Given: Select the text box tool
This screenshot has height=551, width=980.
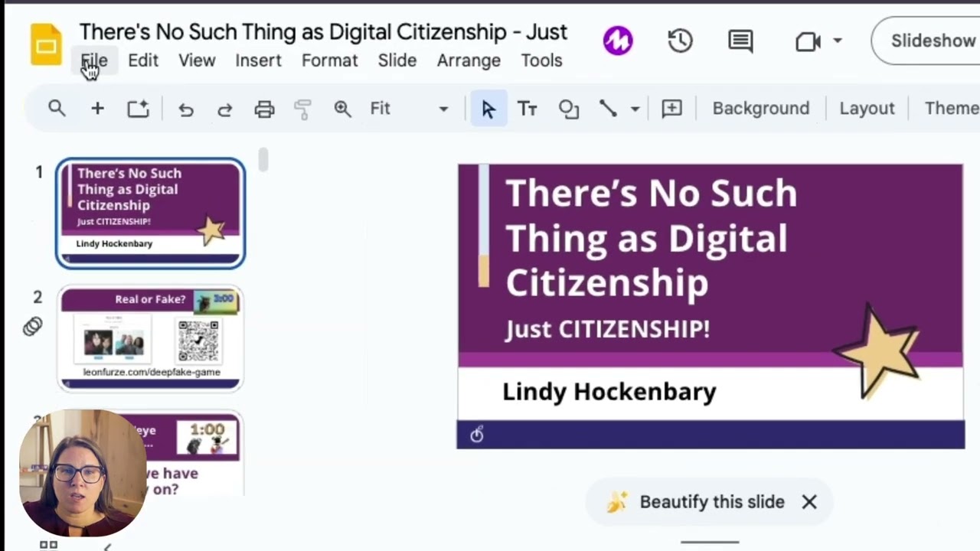Looking at the screenshot, I should pos(527,109).
